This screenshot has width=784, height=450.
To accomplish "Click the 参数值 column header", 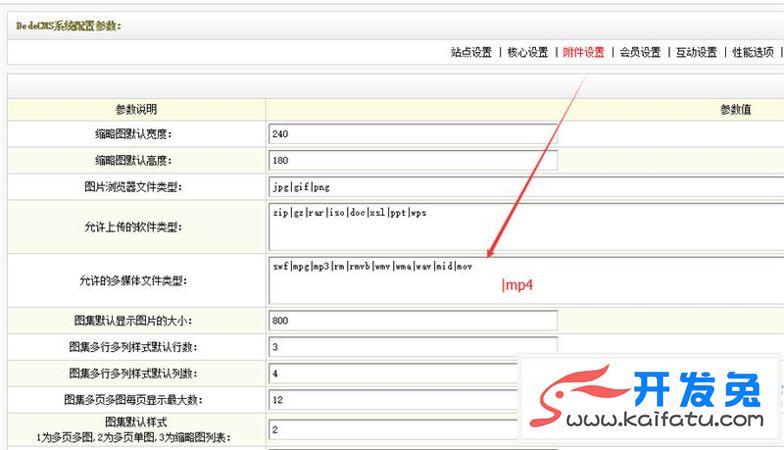I will point(736,110).
